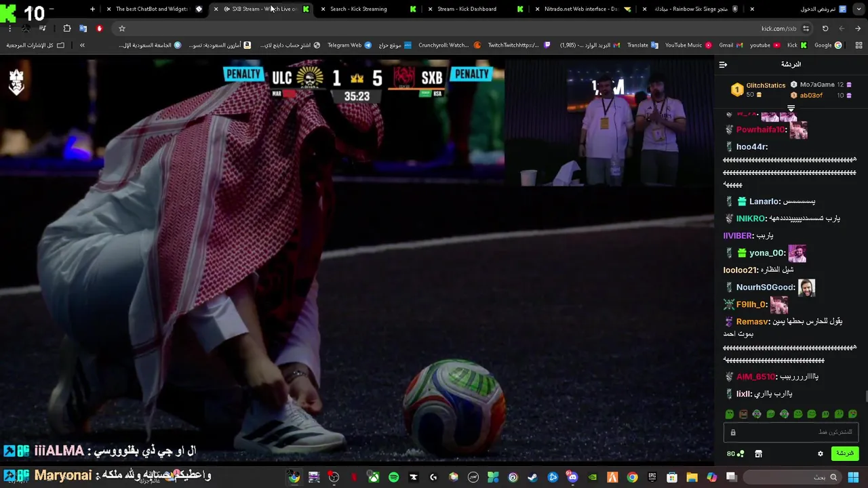This screenshot has height=488, width=868.
Task: Open the Google bookmark
Action: (828, 45)
